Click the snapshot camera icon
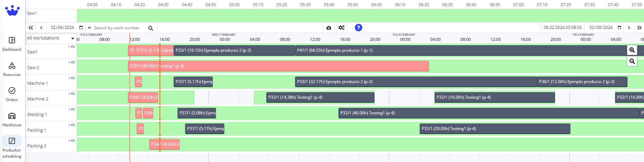 329,28
